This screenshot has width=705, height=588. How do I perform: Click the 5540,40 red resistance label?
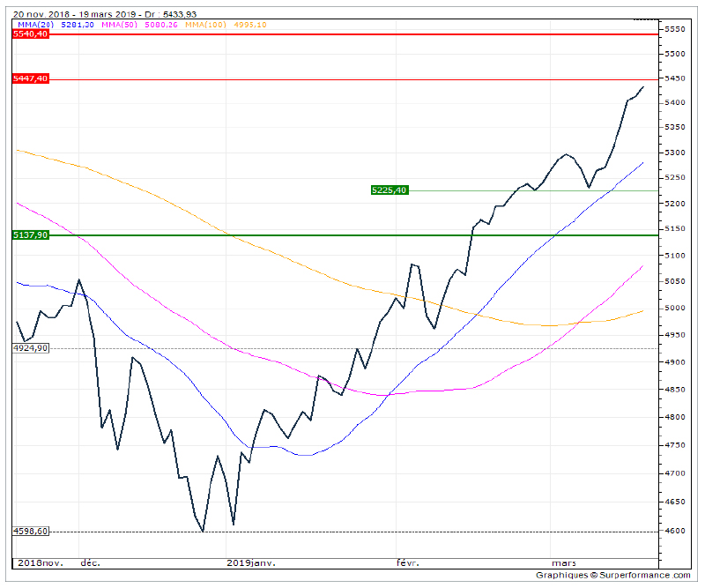point(30,34)
